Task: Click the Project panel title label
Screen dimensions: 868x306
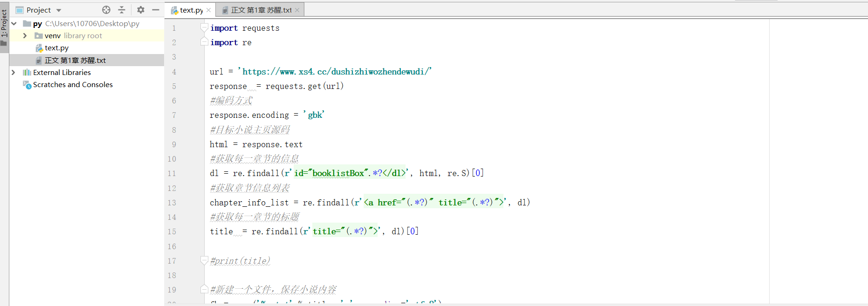Action: click(x=39, y=10)
